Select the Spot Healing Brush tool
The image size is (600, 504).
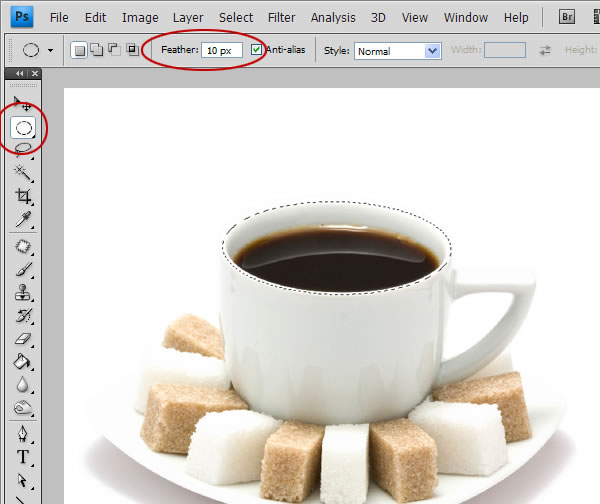point(23,247)
